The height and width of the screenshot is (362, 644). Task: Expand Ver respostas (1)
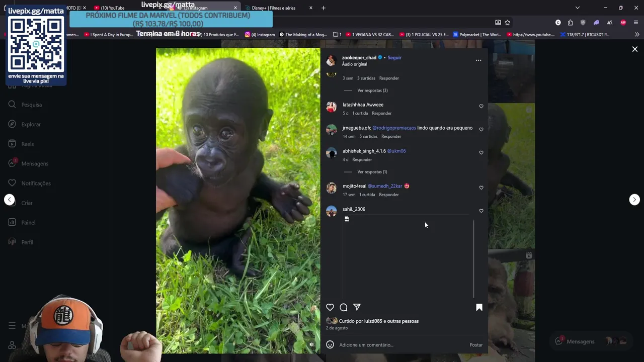[372, 172]
